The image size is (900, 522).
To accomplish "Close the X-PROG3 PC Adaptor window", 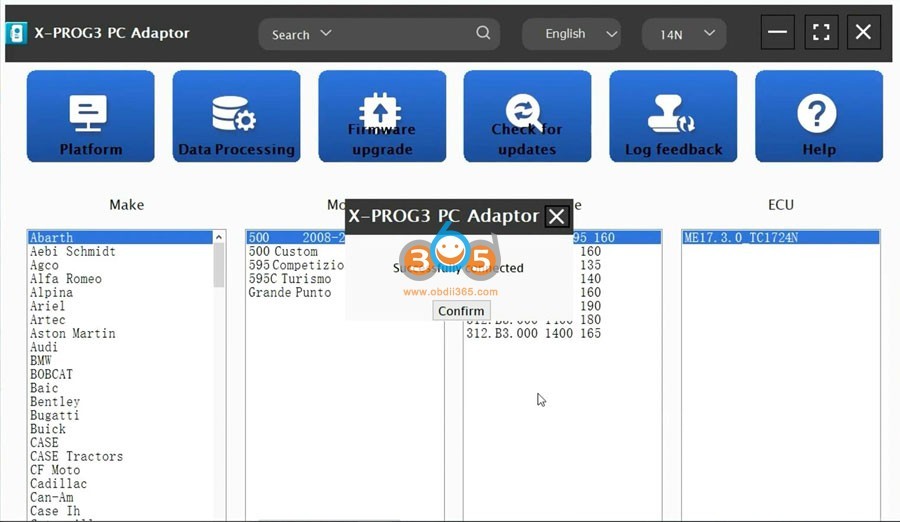I will (864, 32).
